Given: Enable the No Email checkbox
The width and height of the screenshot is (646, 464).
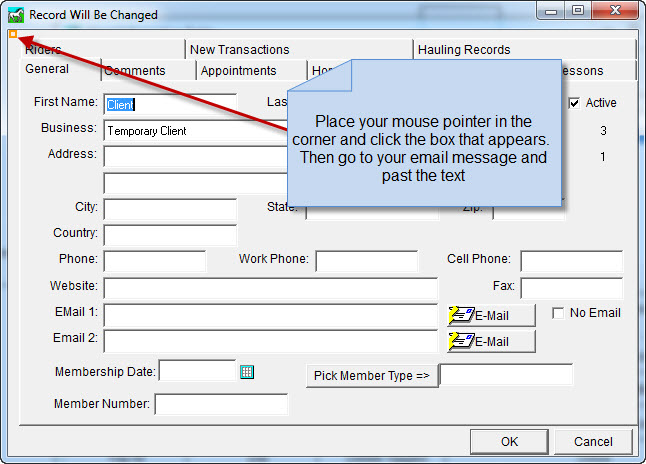Looking at the screenshot, I should pyautogui.click(x=558, y=313).
